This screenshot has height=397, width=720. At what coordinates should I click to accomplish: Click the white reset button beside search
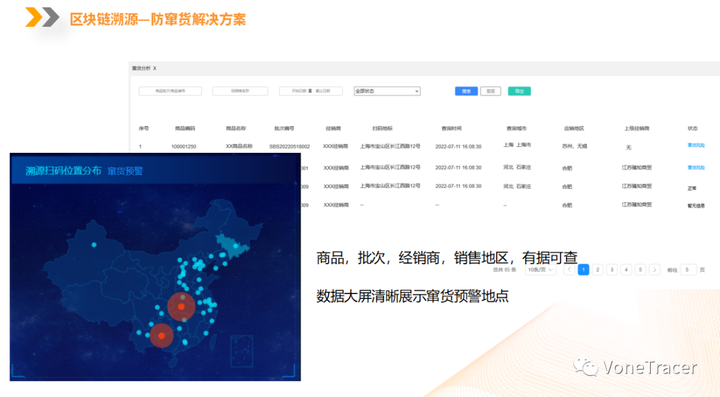(x=490, y=91)
